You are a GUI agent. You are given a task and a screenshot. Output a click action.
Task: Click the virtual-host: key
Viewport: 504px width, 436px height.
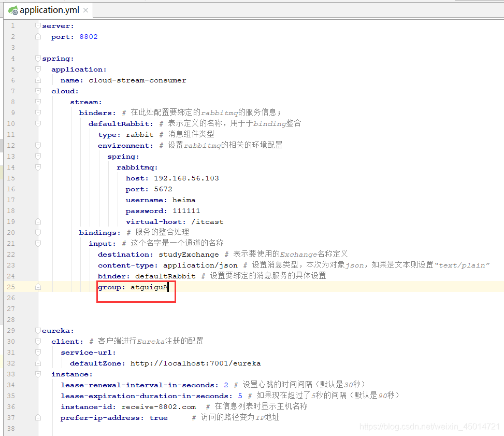pos(155,222)
